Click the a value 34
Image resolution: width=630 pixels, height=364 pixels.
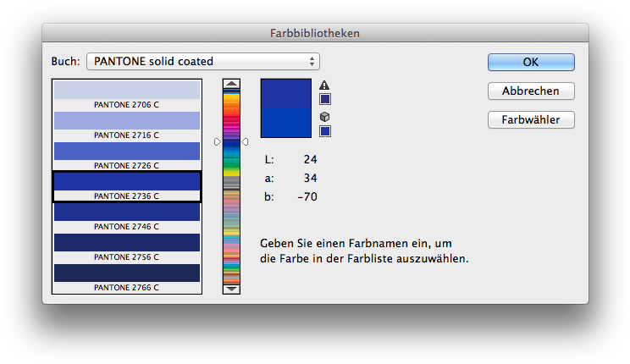pyautogui.click(x=310, y=178)
